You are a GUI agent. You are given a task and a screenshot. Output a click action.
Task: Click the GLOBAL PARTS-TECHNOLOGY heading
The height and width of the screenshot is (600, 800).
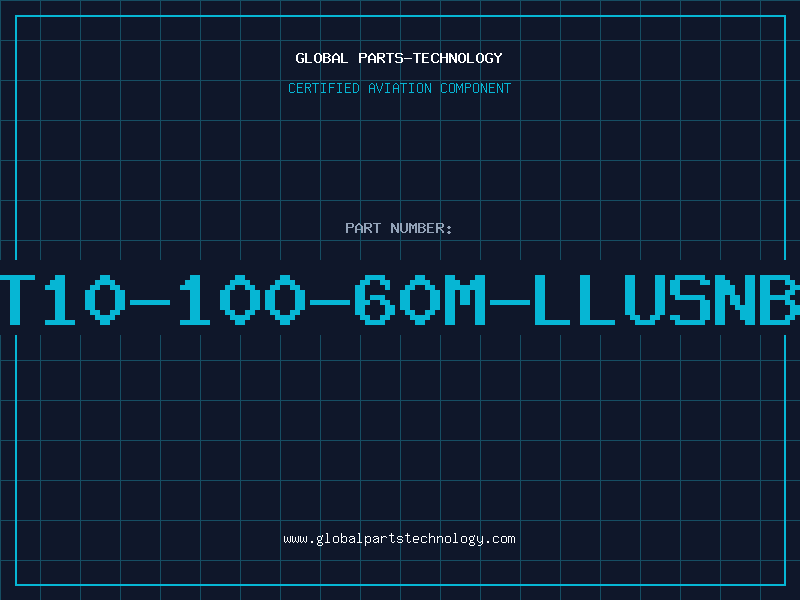point(399,58)
